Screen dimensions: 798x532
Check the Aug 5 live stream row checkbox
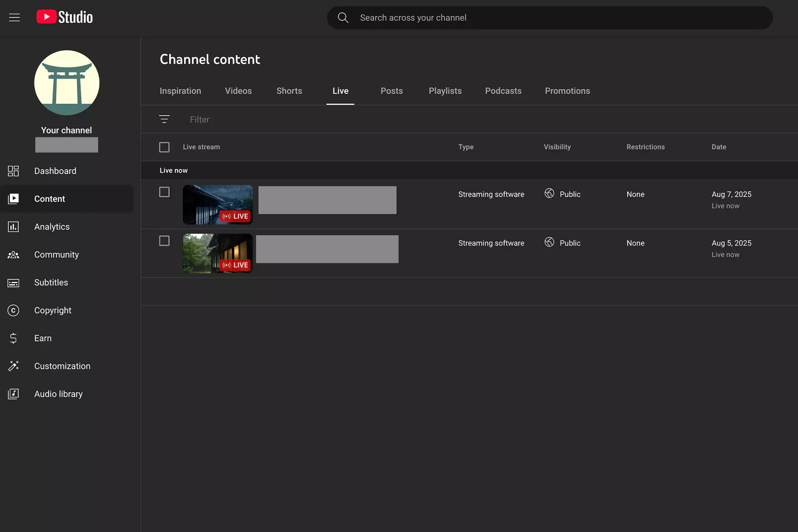tap(164, 241)
